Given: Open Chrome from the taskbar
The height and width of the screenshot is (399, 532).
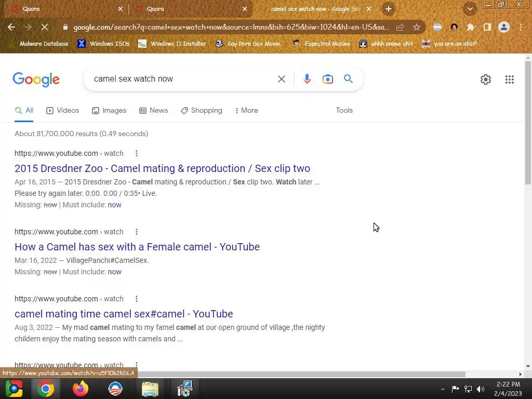Looking at the screenshot, I should (x=46, y=389).
